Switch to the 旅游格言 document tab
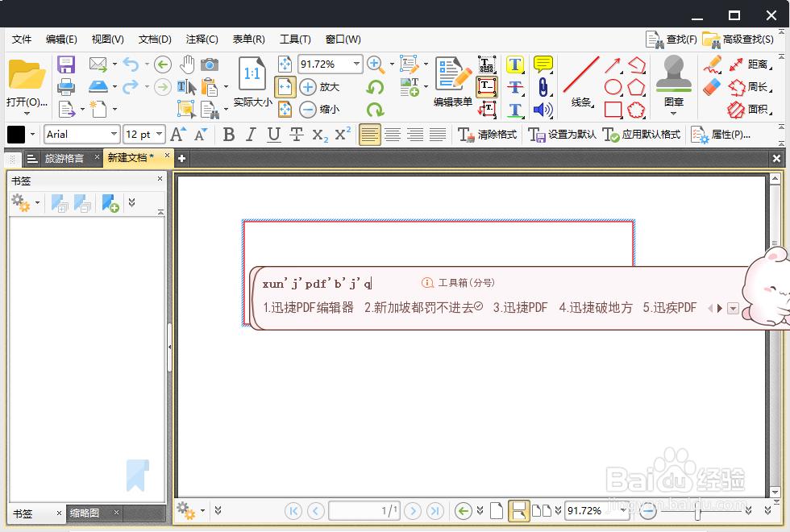790x532 pixels. tap(64, 158)
